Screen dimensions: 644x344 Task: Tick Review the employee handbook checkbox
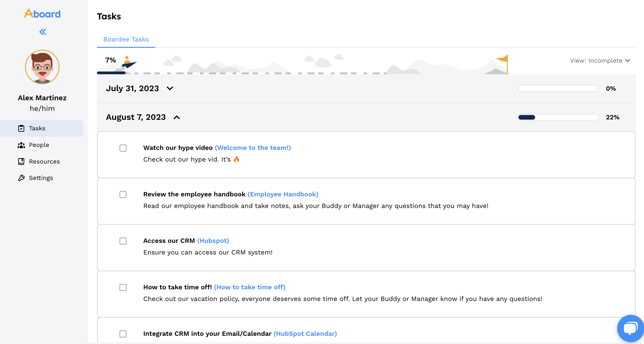[x=123, y=195]
